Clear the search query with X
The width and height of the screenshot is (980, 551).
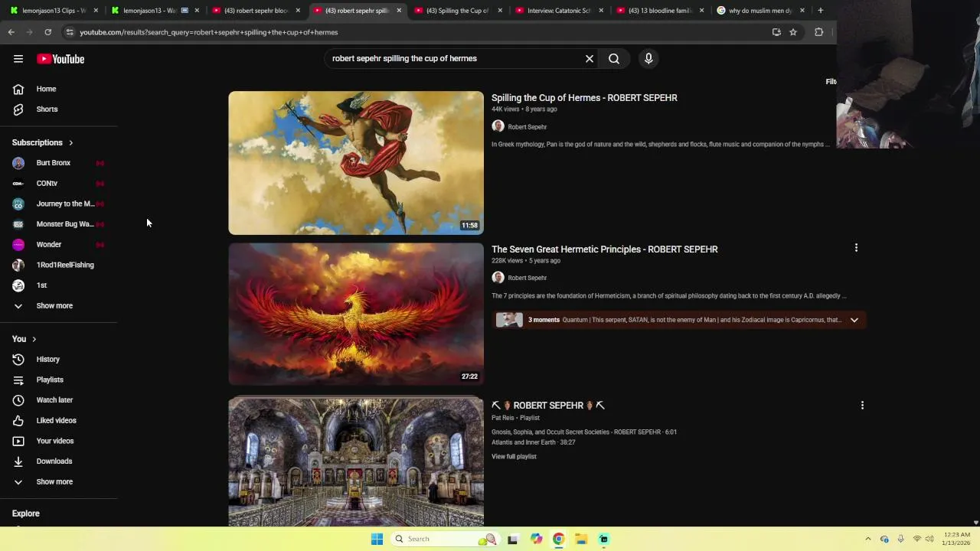coord(590,59)
